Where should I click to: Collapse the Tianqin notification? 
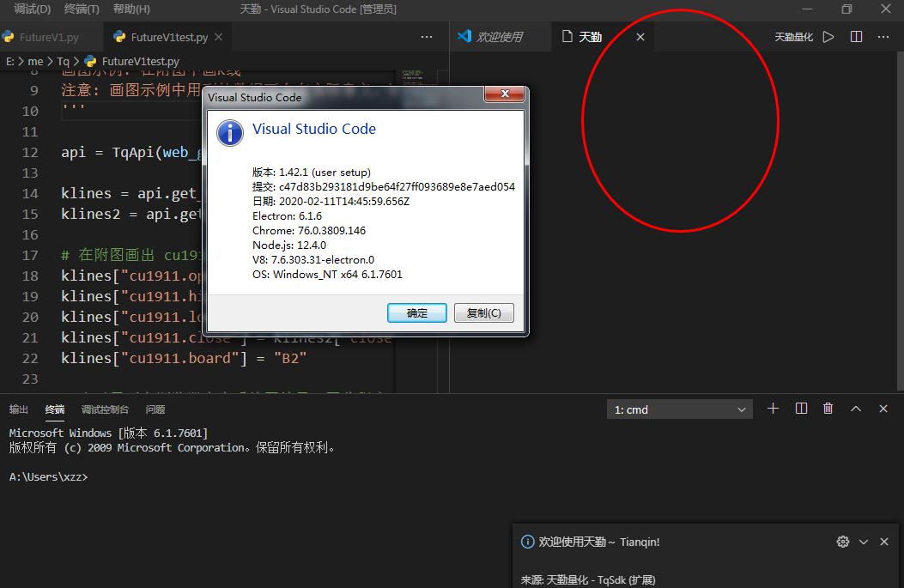[864, 542]
